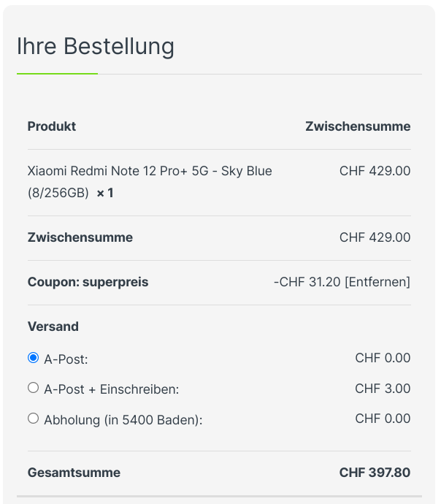This screenshot has height=504, width=441.
Task: Click the "A-Post + Einschreiben:" text label
Action: [111, 389]
